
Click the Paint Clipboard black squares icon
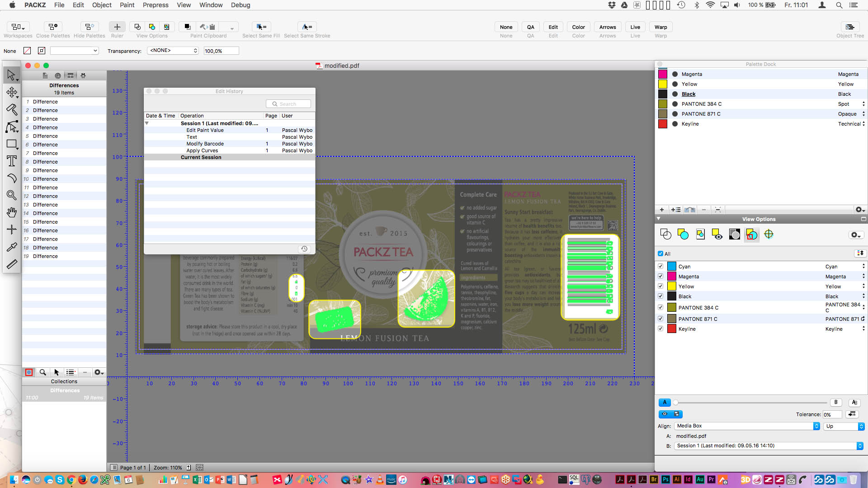(187, 27)
